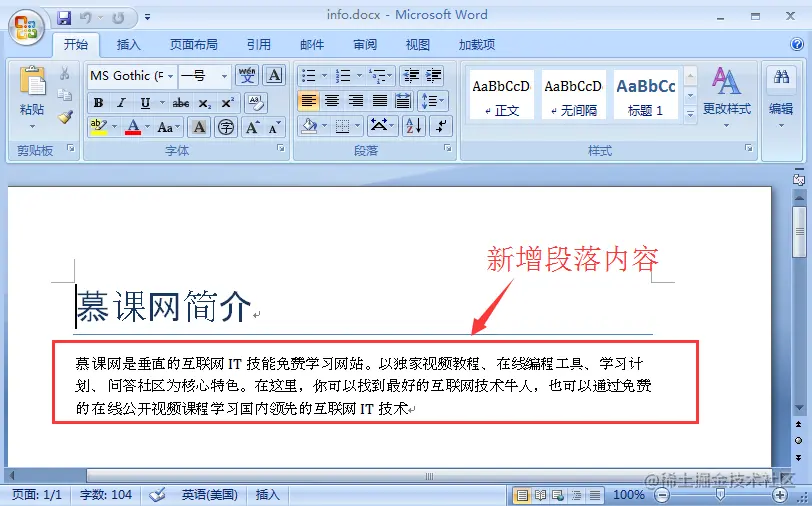Toggle underline formatting
Viewport: 812px width, 506px height.
[146, 103]
